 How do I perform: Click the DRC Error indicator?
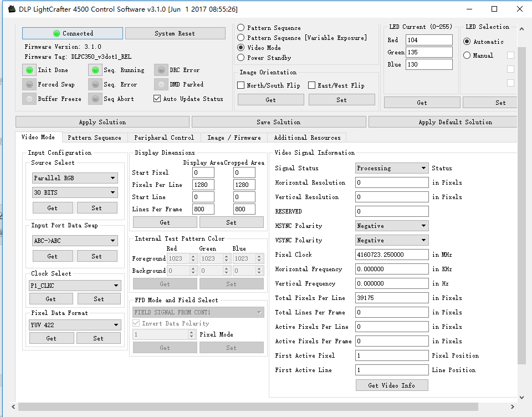pyautogui.click(x=161, y=70)
